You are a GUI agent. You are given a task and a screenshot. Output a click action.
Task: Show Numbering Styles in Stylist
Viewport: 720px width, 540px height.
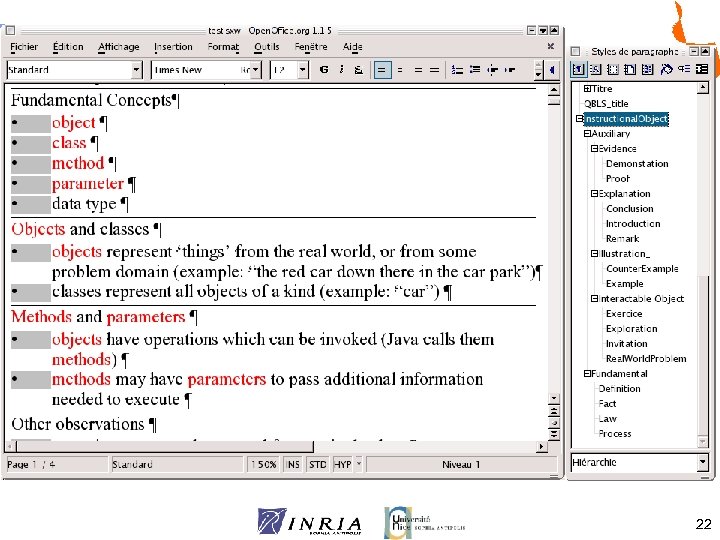[647, 69]
